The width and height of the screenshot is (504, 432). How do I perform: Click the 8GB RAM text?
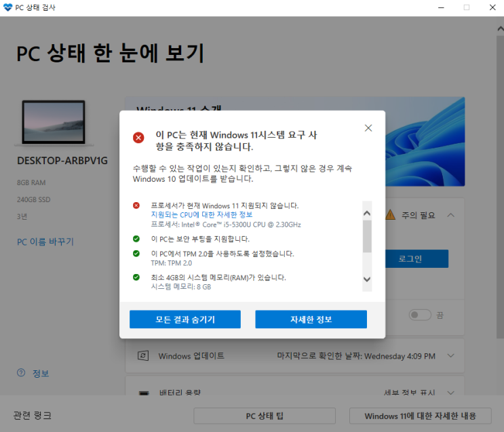[31, 182]
